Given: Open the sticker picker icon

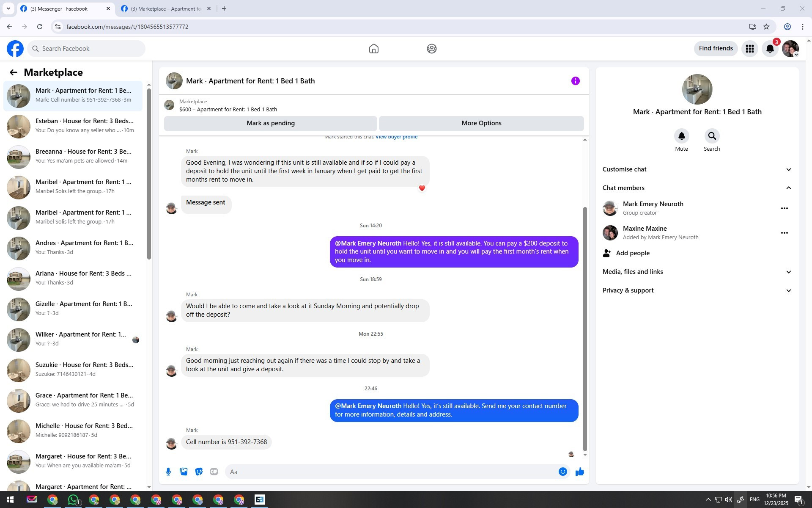Looking at the screenshot, I should click(199, 472).
